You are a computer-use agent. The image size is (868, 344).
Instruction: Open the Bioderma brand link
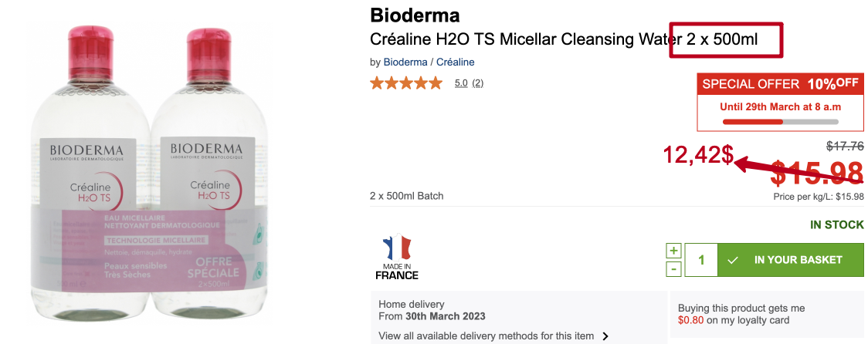click(x=405, y=62)
